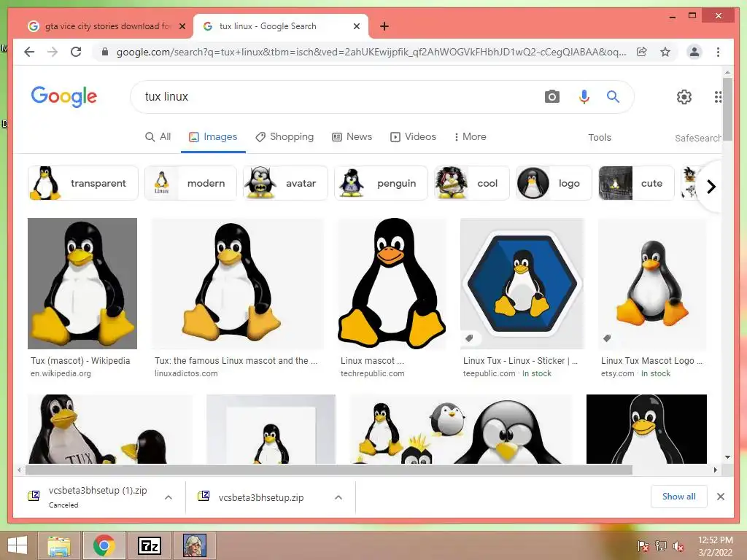Close the gta vice city stories tab
The image size is (747, 560).
click(x=182, y=26)
